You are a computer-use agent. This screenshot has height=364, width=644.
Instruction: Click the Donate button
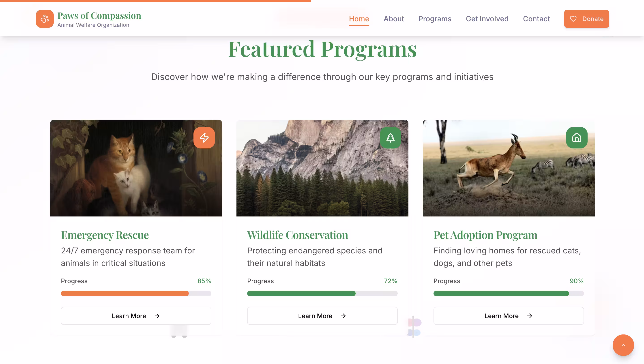586,19
